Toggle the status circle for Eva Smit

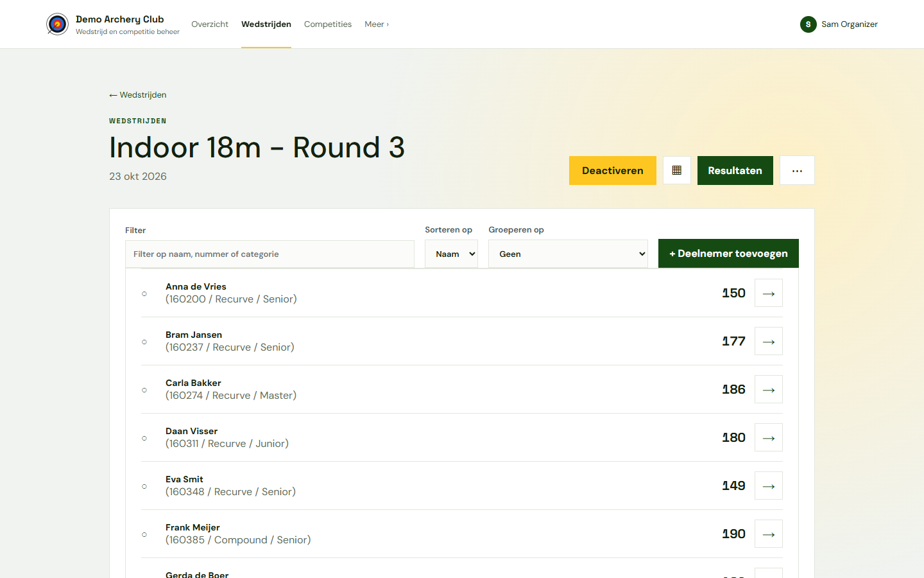144,486
